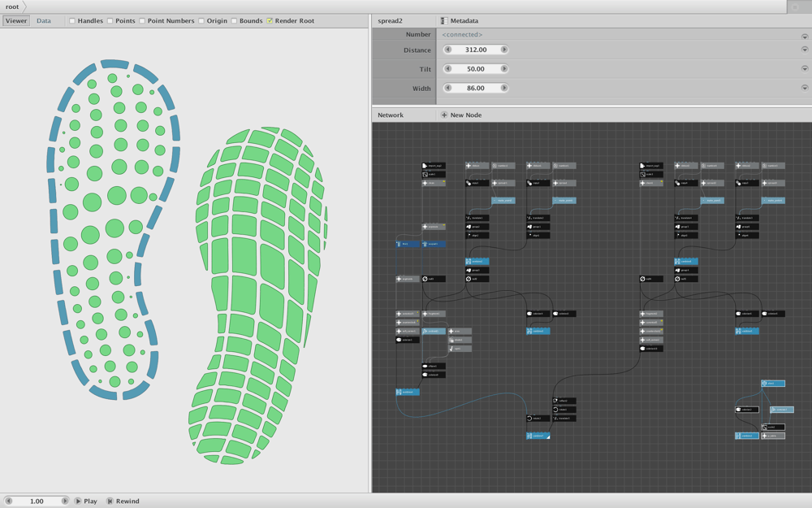
Task: Click the Distance field showing 312.00
Action: click(476, 50)
